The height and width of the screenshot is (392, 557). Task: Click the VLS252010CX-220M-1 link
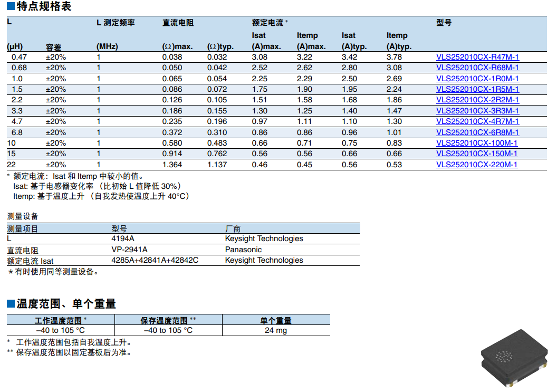point(477,165)
